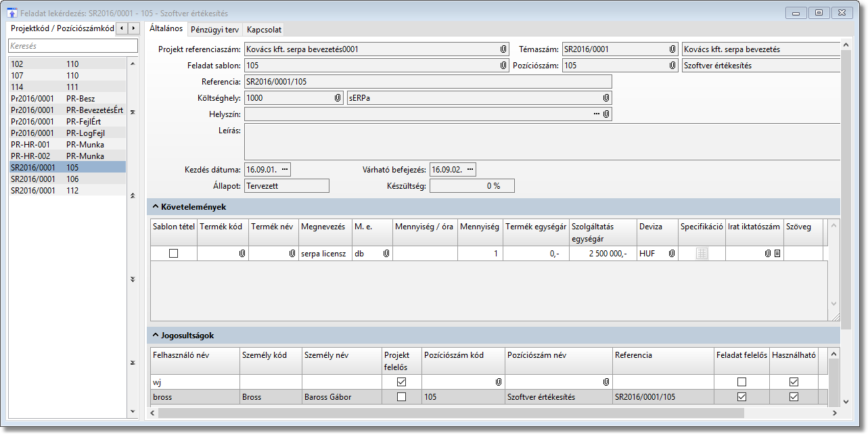Toggle Feladat felelős checkbox for bross

742,397
